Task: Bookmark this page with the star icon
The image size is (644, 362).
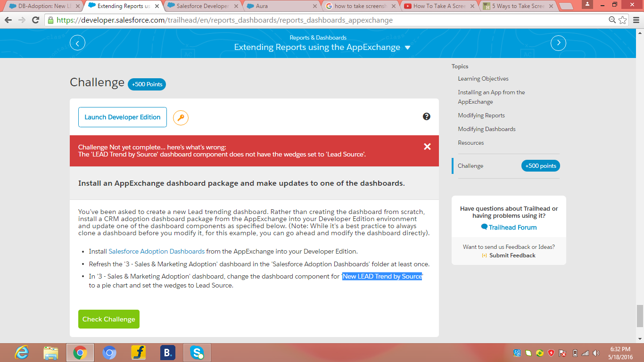Action: pyautogui.click(x=623, y=20)
